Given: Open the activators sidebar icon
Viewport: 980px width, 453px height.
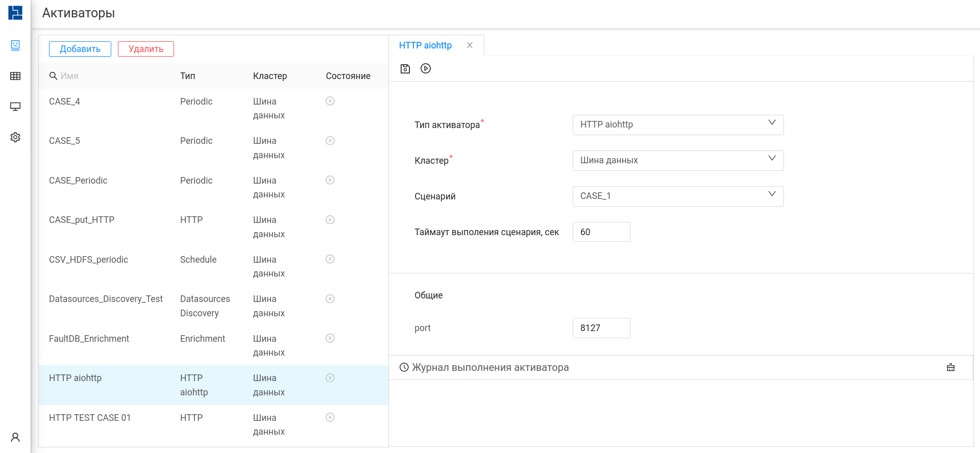Looking at the screenshot, I should coord(15,45).
